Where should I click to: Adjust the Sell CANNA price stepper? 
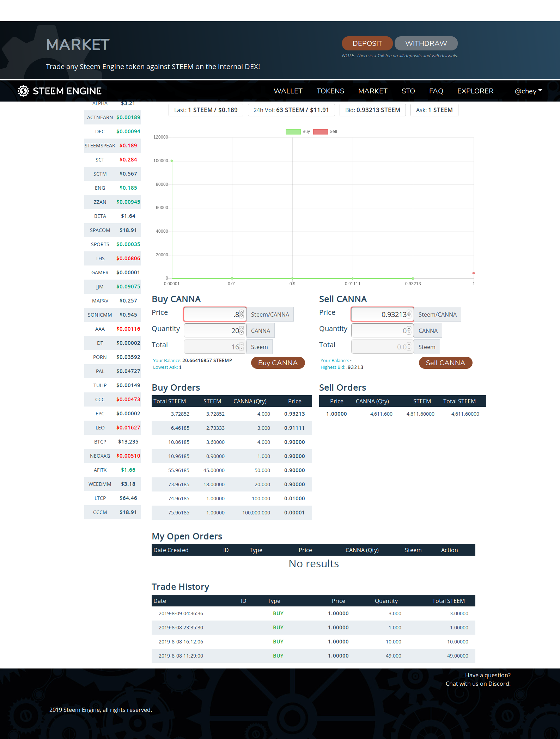(409, 314)
